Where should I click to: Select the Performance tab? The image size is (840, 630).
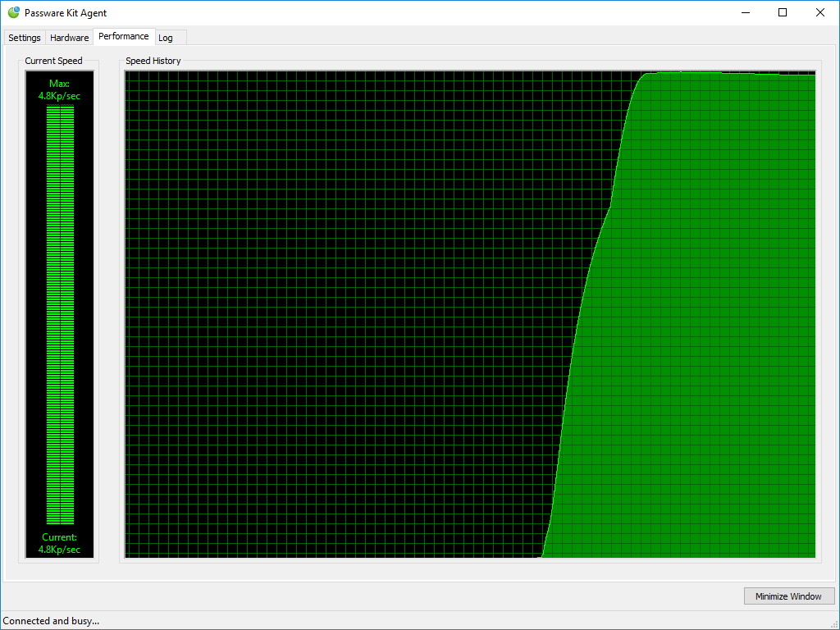tap(123, 37)
